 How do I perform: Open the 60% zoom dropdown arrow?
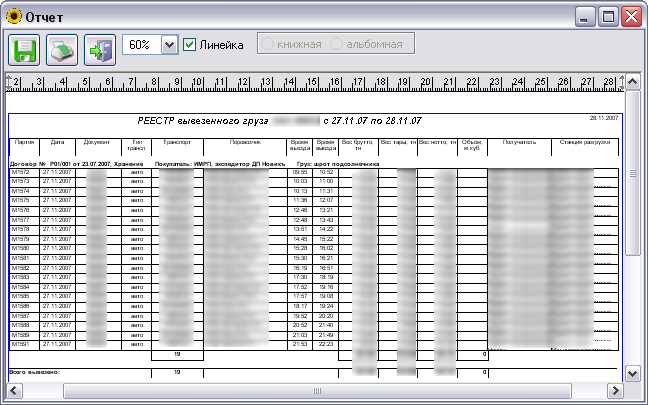coord(168,45)
